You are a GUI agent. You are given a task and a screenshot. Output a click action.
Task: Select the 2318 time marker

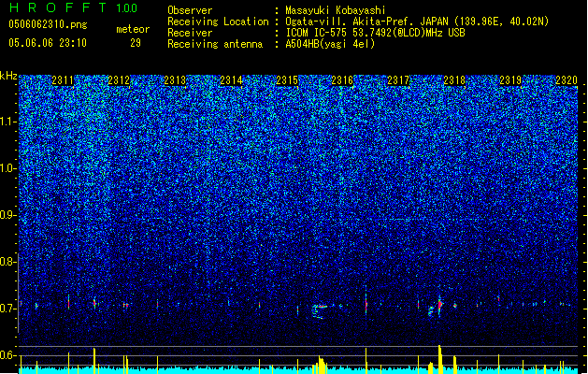click(x=454, y=80)
